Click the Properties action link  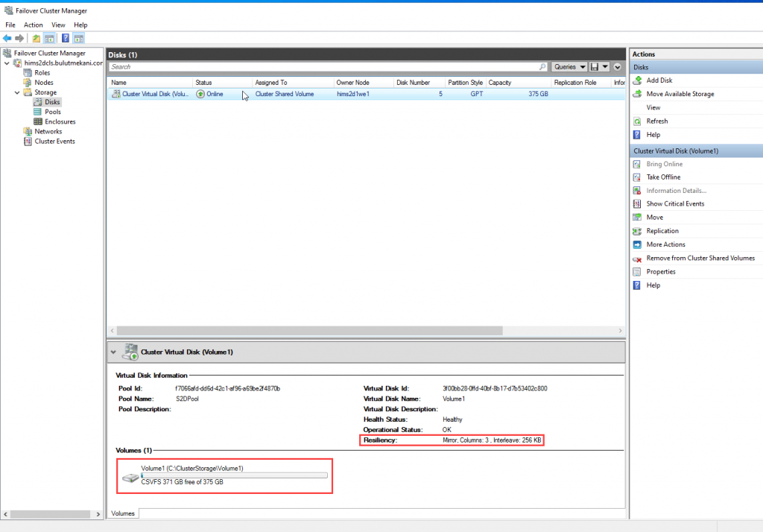tap(661, 272)
